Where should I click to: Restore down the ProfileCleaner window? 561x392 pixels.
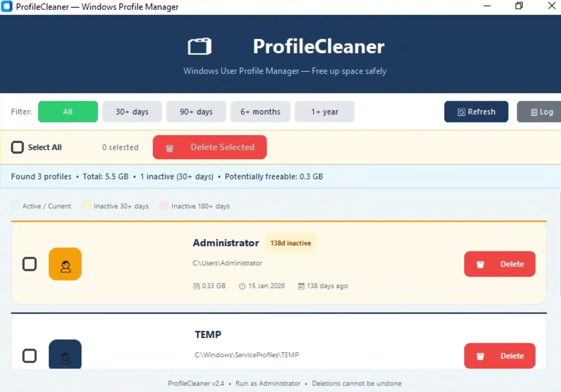coord(519,6)
